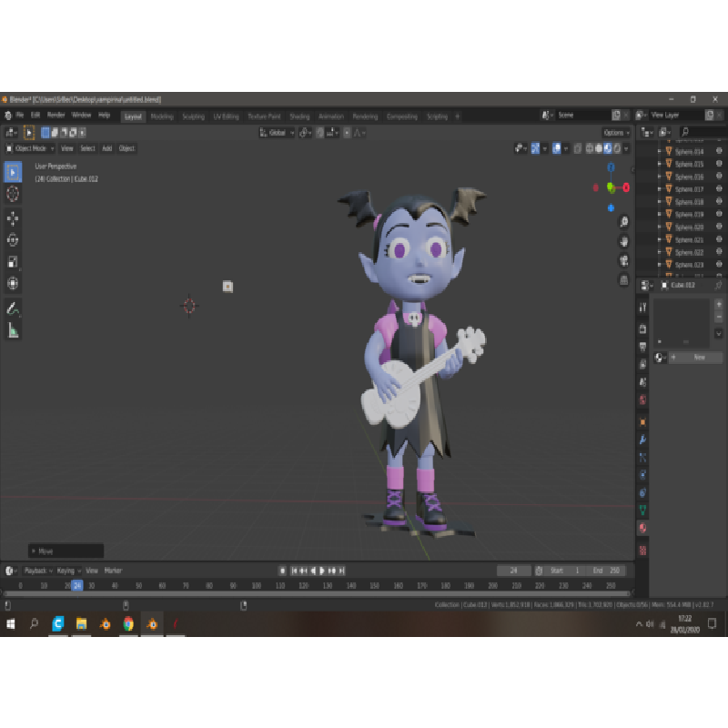Switch to Rendered viewport shading
Viewport: 728px width, 728px height.
tap(617, 148)
